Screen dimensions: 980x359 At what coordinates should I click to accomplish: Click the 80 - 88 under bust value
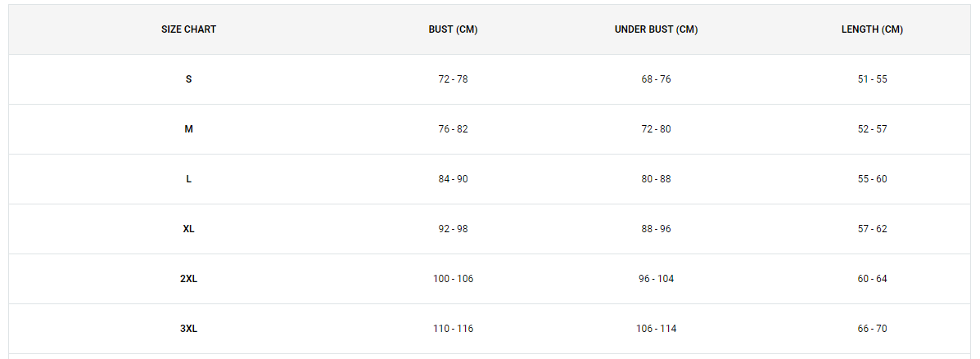657,179
